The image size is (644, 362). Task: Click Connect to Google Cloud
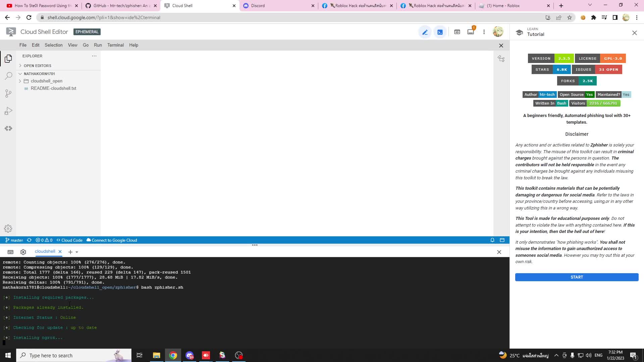[x=112, y=240]
